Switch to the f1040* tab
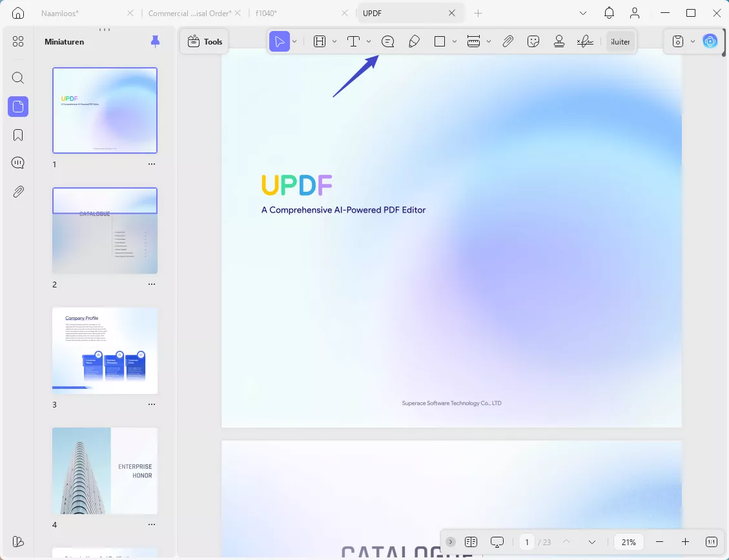Viewport: 729px width, 560px height. pyautogui.click(x=266, y=13)
